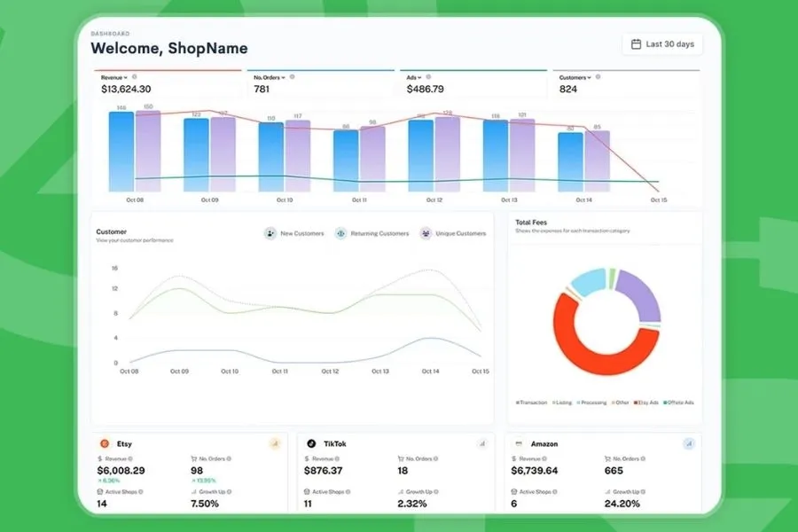
Task: Click the Amazon card chart icon
Action: (689, 443)
